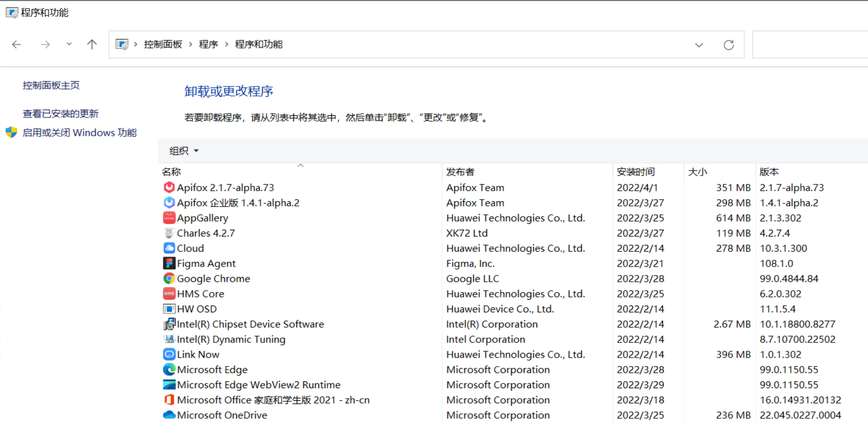This screenshot has width=868, height=424.
Task: Sort by the 版本 column header
Action: point(769,172)
